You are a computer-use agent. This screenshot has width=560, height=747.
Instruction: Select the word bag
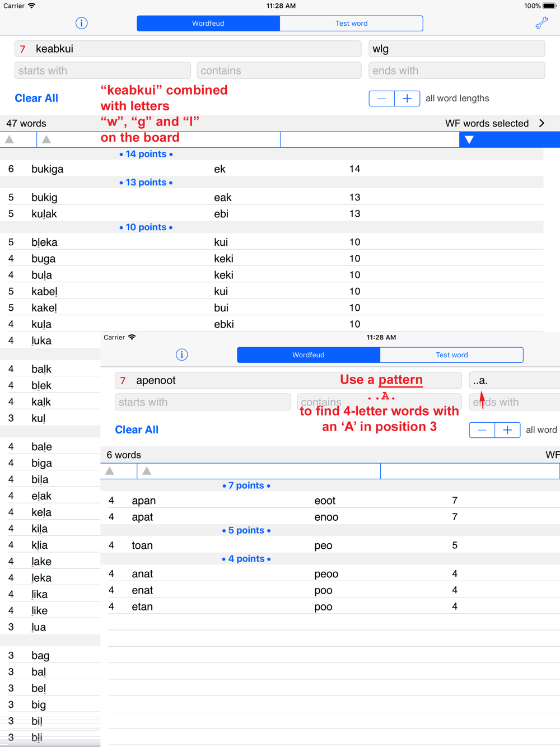(40, 655)
